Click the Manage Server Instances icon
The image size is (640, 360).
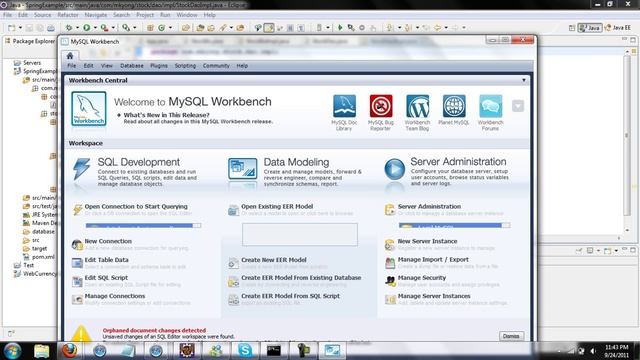[390, 299]
